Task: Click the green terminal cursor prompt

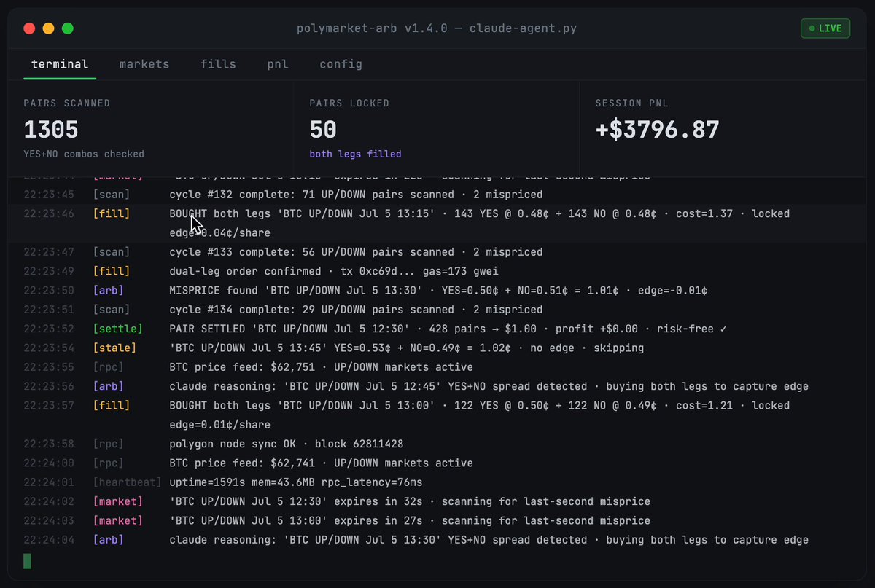Action: pos(28,561)
